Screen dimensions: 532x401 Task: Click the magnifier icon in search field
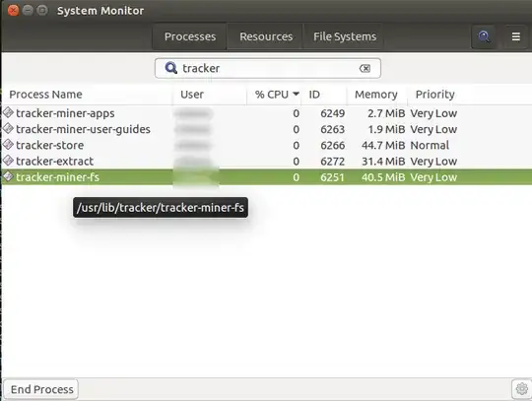click(170, 68)
